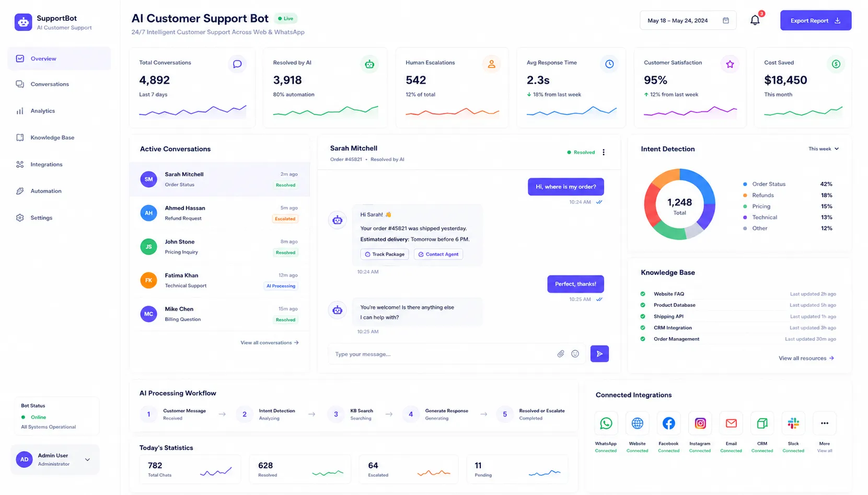Click the Customer Satisfaction star icon
868x495 pixels.
pyautogui.click(x=730, y=64)
